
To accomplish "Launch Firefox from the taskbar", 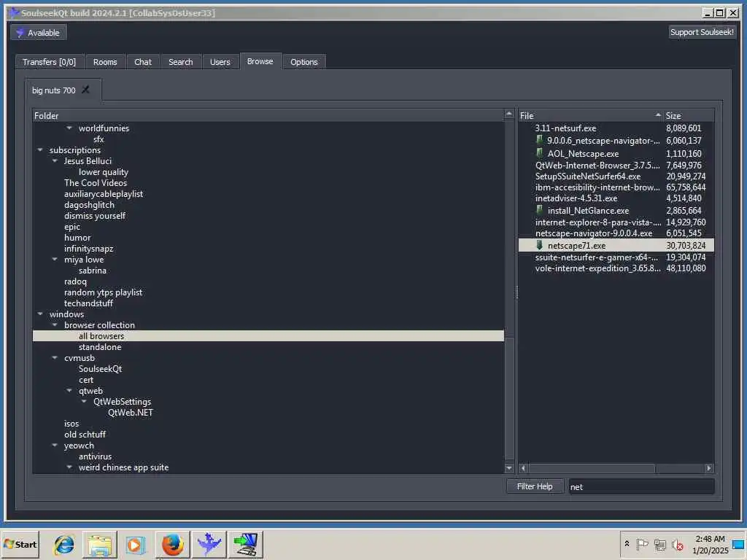I will tap(172, 544).
